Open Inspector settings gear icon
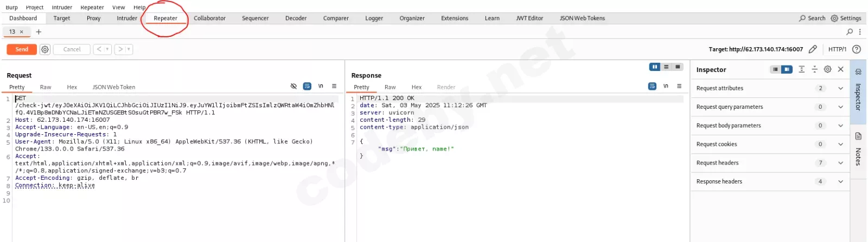The image size is (868, 242). [x=827, y=69]
